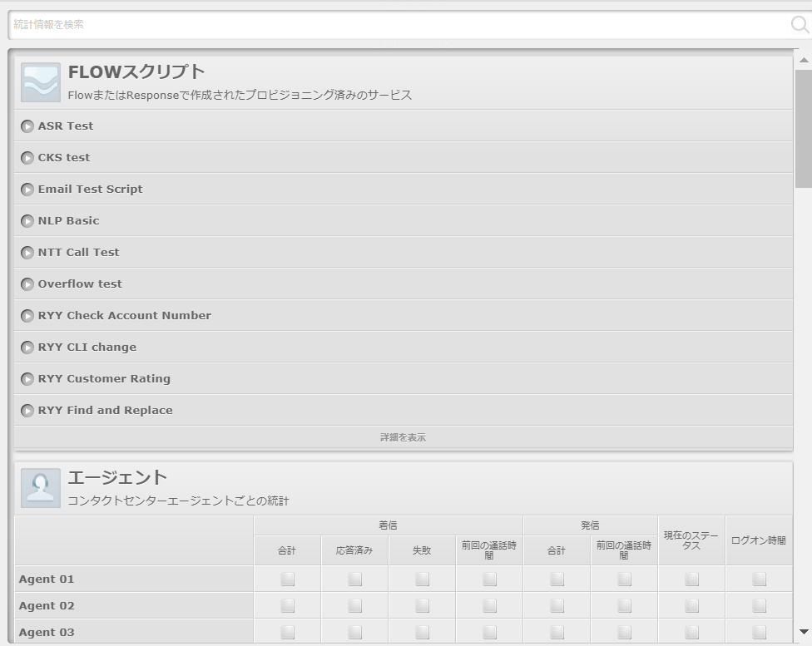This screenshot has height=646, width=812.
Task: Tick Agent 02 失敗 checkbox
Action: tap(422, 605)
